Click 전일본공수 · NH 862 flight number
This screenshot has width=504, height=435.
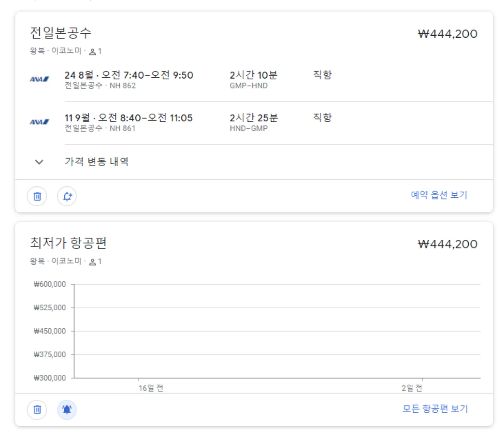point(100,86)
